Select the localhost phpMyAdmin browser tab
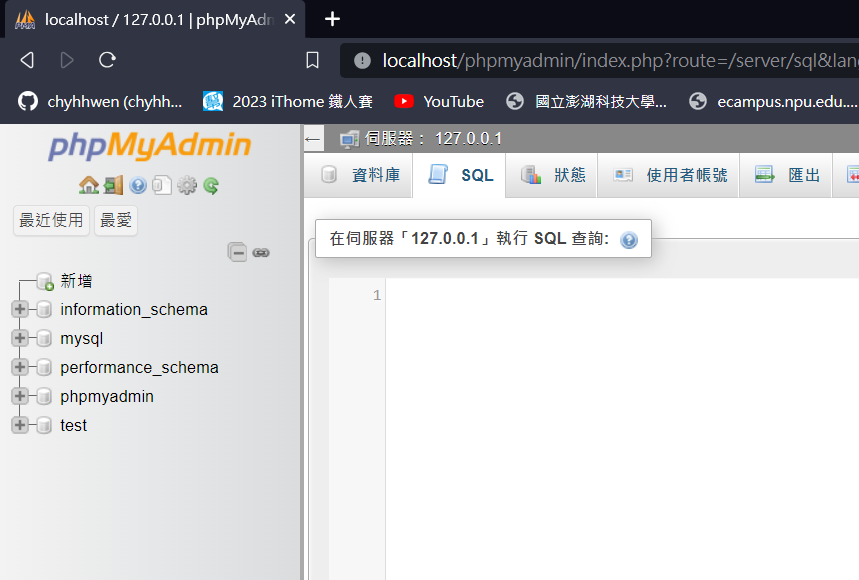 (x=155, y=20)
